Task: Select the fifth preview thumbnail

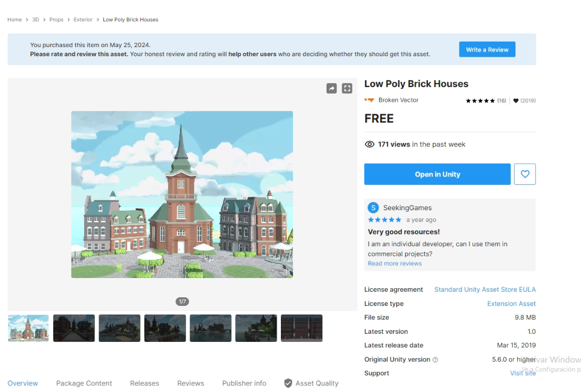Action: point(210,328)
